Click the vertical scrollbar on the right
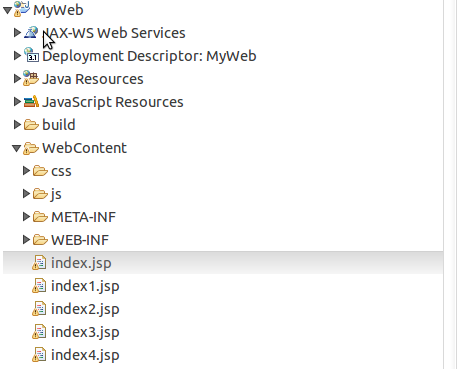The height and width of the screenshot is (369, 460). pos(452,184)
